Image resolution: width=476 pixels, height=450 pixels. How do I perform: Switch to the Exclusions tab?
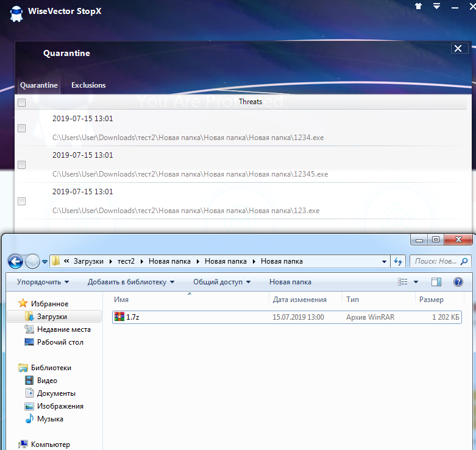tap(88, 85)
